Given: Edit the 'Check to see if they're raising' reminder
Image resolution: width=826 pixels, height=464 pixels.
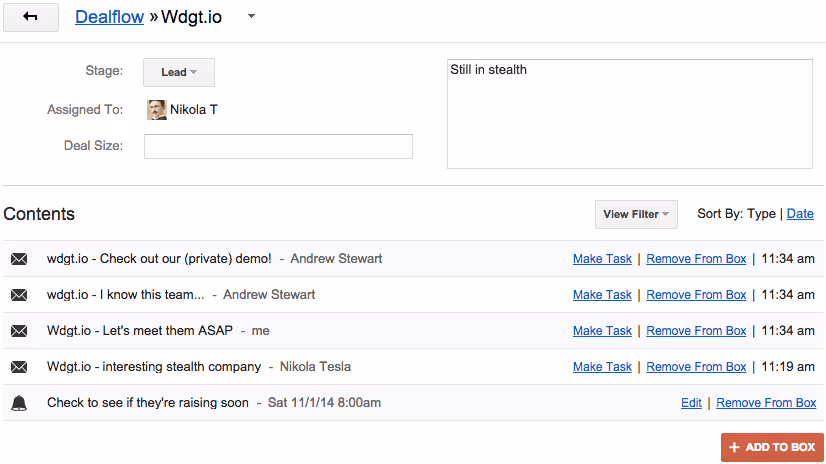Looking at the screenshot, I should coord(691,403).
